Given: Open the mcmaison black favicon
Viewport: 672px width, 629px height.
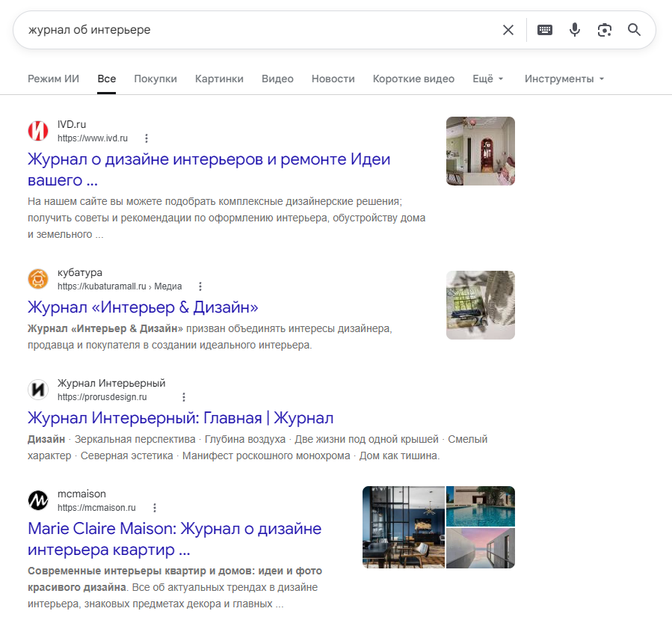Looking at the screenshot, I should point(38,500).
